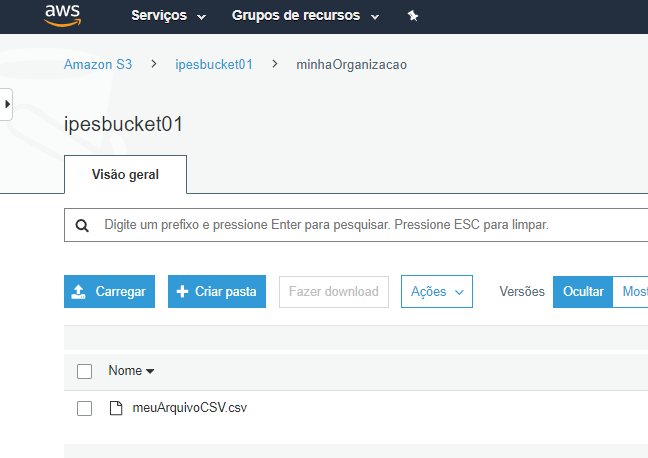
Task: Tick the checkbox for meuArquivoCSV.csv
Action: (x=85, y=408)
